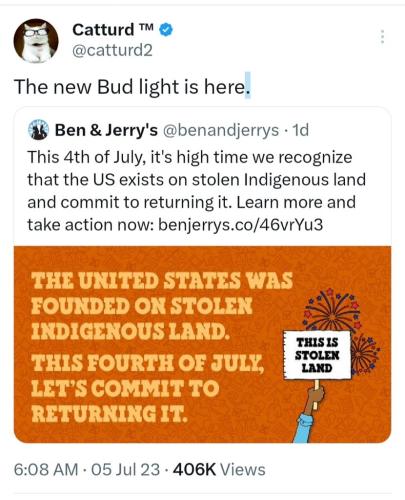Open the 406K Views count
This screenshot has width=405, height=500.
(219, 470)
